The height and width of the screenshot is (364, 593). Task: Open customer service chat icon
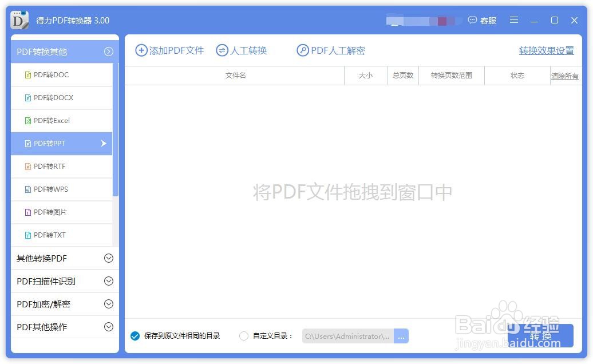tap(472, 20)
